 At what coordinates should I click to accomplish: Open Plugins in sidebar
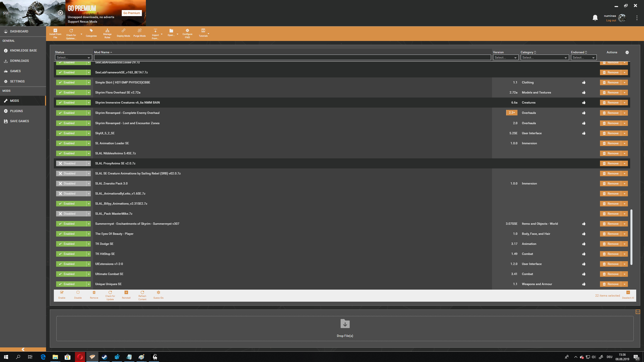[x=23, y=111]
